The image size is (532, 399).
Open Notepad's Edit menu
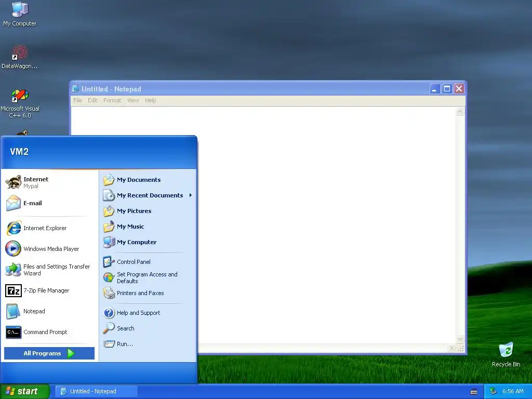[x=92, y=100]
